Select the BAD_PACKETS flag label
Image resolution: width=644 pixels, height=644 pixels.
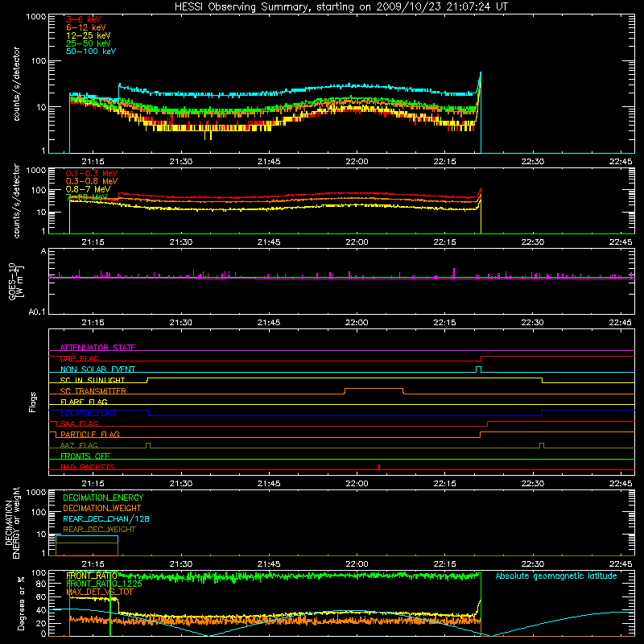point(88,467)
